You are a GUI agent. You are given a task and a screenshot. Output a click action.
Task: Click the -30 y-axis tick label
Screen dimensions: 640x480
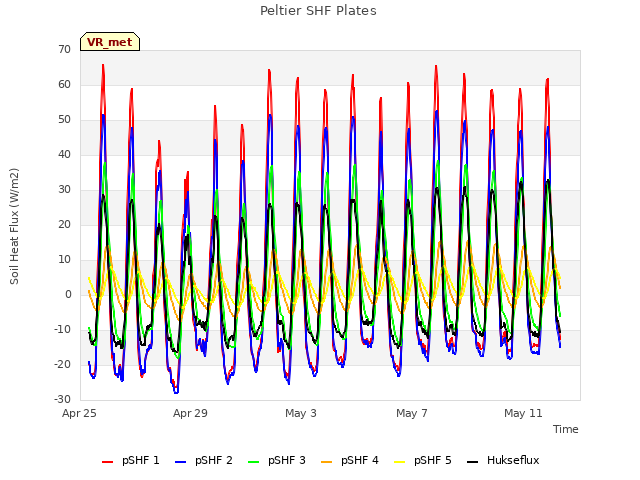(x=63, y=400)
